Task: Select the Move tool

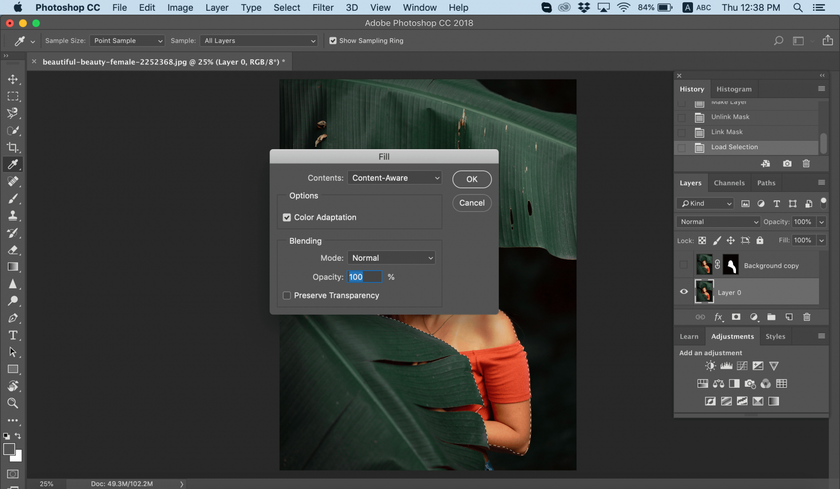Action: tap(13, 79)
